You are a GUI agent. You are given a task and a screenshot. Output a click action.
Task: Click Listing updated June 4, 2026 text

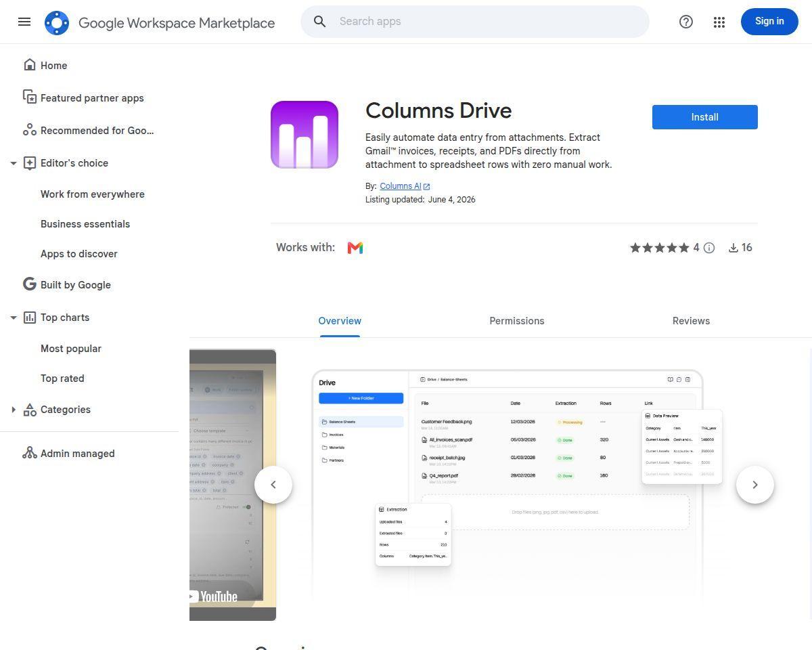tap(420, 200)
